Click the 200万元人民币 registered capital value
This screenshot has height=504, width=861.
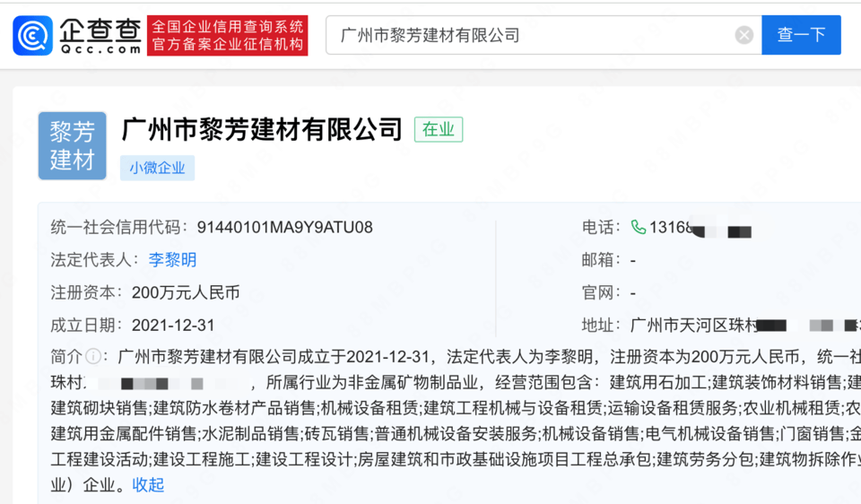point(185,292)
